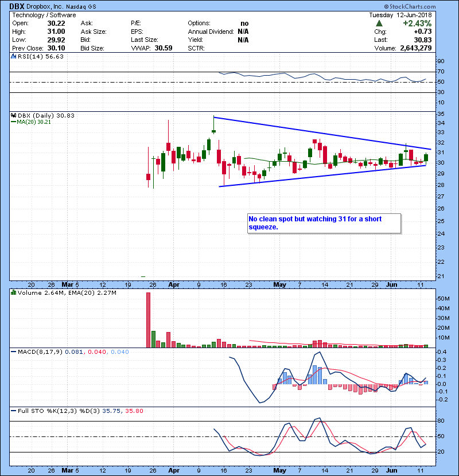Click the MACD(8,17,9) label
Viewport: 459px width, 476px height.
pos(40,352)
